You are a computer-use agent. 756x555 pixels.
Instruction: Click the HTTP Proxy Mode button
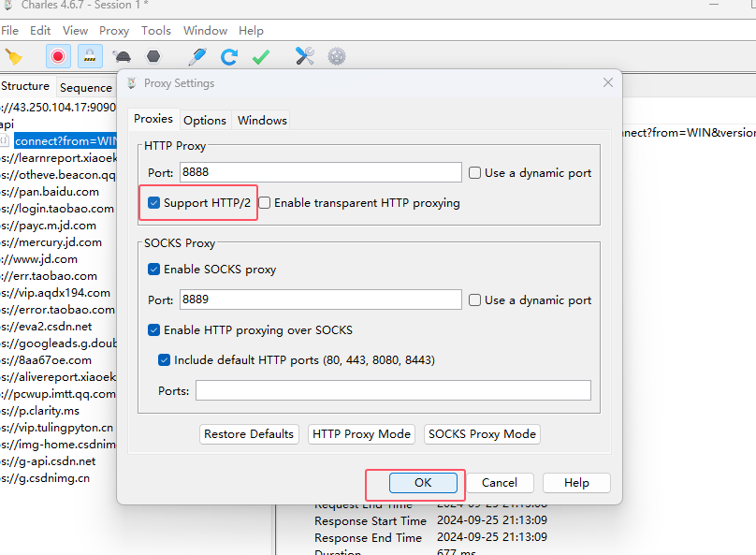(x=361, y=433)
